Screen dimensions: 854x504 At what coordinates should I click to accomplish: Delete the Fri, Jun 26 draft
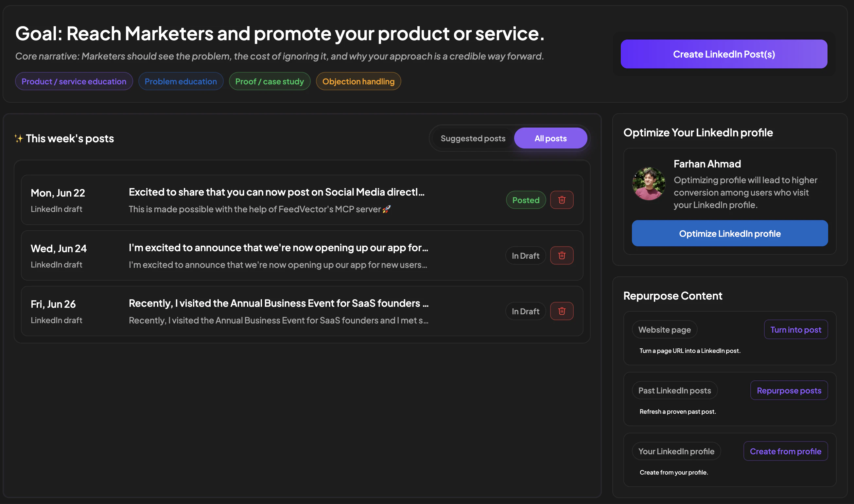tap(562, 311)
